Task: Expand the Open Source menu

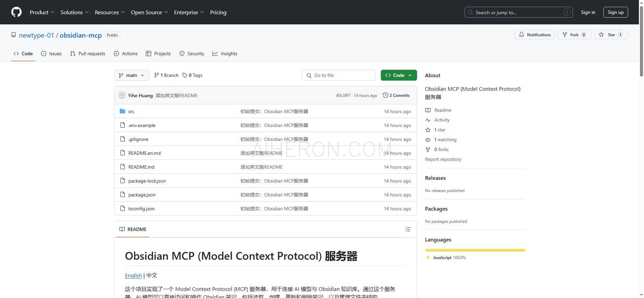Action: pos(149,12)
